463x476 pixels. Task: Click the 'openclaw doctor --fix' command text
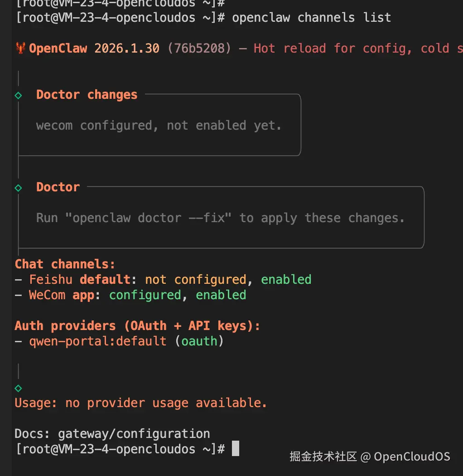coord(149,218)
